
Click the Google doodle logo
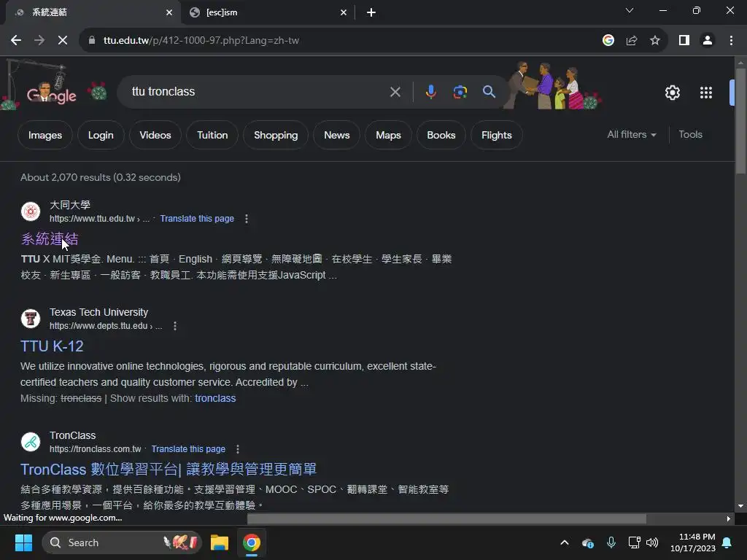pyautogui.click(x=51, y=94)
